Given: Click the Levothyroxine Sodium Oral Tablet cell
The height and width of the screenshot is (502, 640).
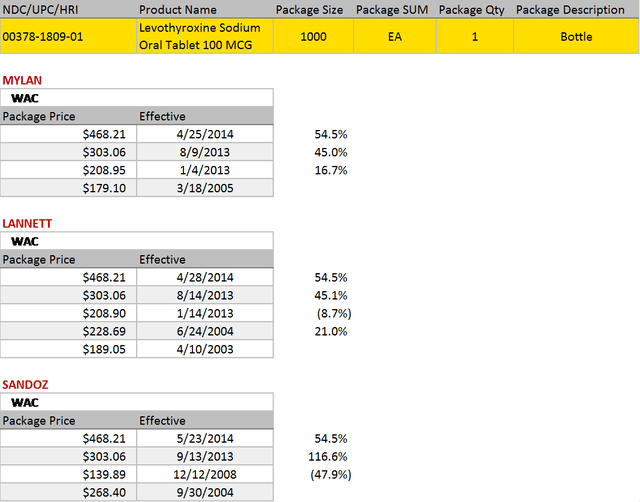Looking at the screenshot, I should (205, 36).
